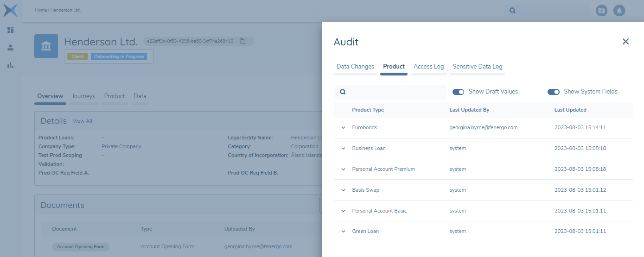The image size is (644, 257).
Task: Open the Access Log tab
Action: [428, 67]
